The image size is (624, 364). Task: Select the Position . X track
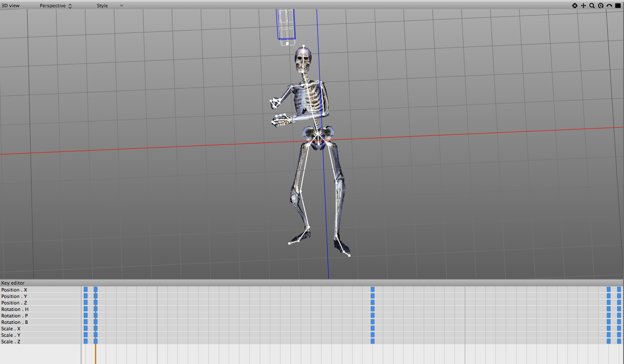14,290
